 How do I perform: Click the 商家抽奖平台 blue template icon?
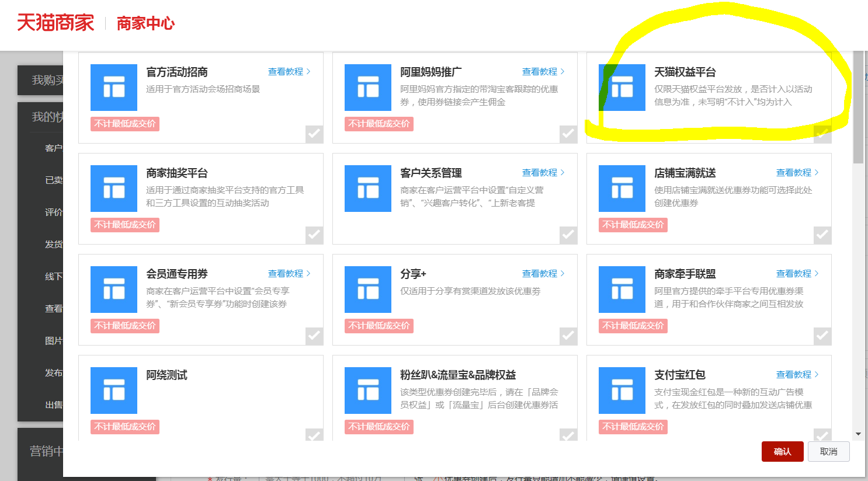click(x=114, y=189)
